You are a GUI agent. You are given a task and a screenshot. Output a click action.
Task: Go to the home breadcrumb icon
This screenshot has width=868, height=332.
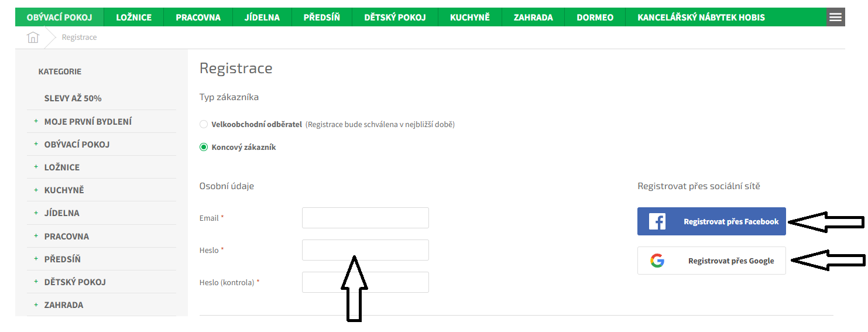click(33, 37)
